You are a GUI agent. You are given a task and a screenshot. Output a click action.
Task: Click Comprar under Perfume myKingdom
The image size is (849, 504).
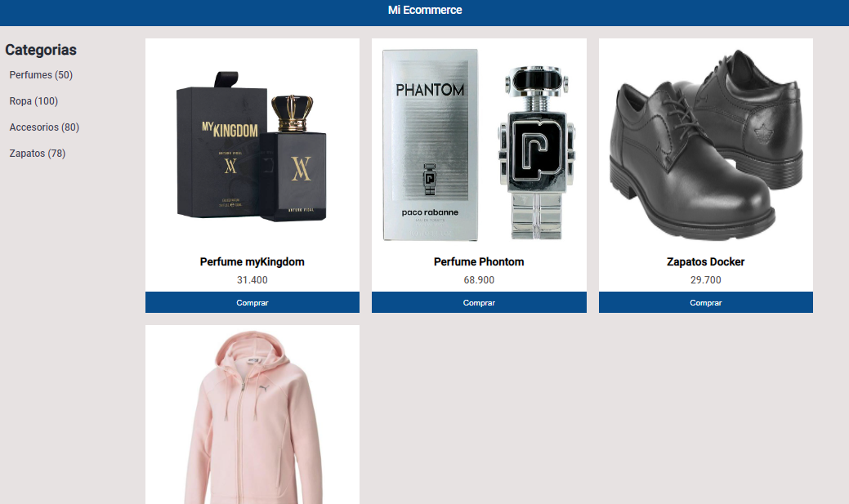pyautogui.click(x=252, y=302)
